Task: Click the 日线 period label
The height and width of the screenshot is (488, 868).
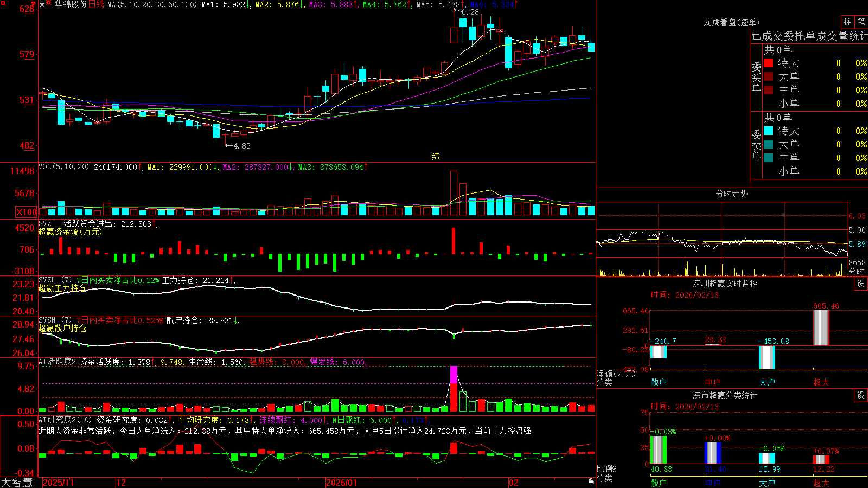Action: (96, 4)
